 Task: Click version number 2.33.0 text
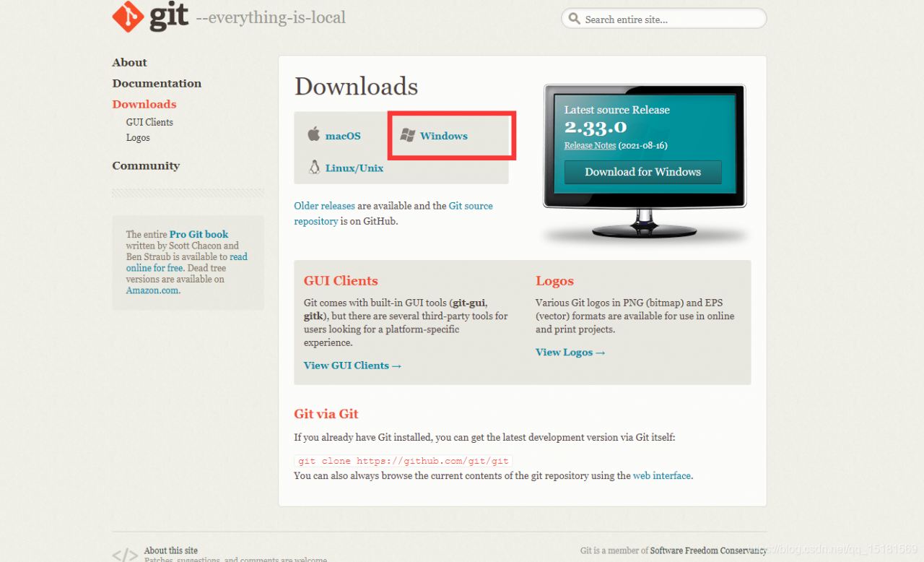point(596,128)
